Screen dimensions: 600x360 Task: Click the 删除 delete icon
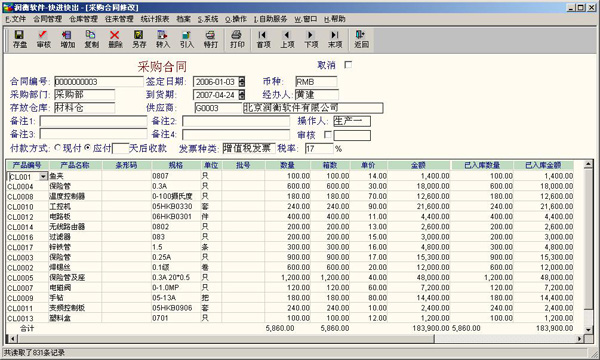pos(115,39)
